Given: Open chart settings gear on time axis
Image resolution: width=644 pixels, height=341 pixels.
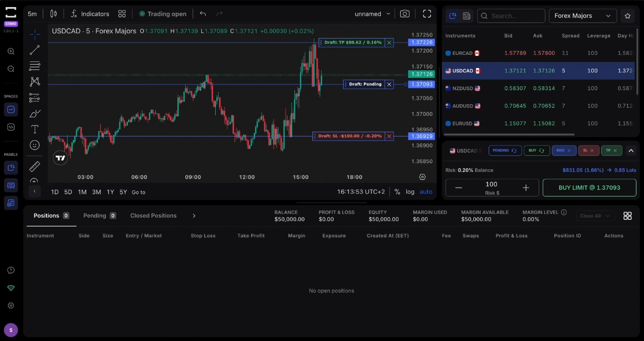Looking at the screenshot, I should click(x=422, y=177).
